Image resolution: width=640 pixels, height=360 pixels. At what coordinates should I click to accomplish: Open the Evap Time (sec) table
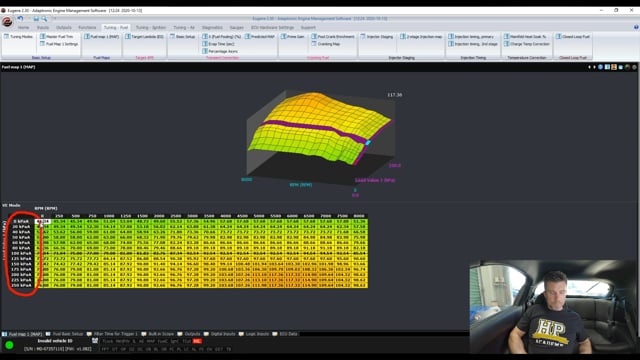pyautogui.click(x=218, y=44)
